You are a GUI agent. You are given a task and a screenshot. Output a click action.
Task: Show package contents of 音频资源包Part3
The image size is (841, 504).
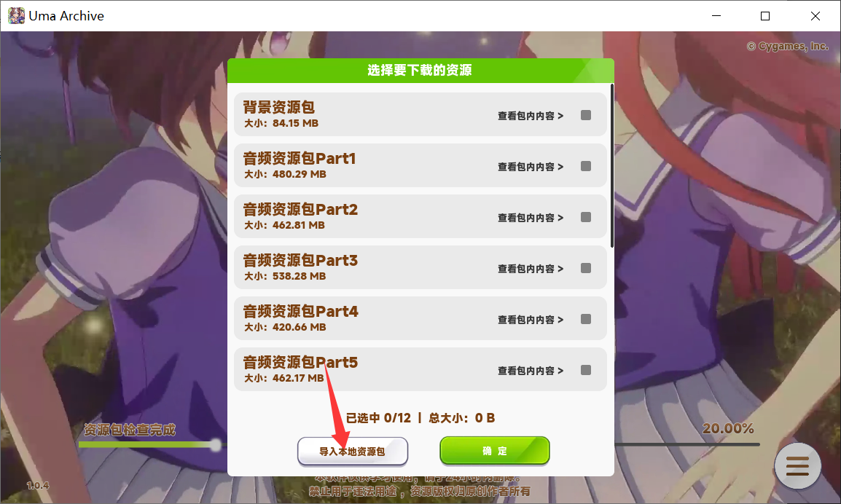[x=531, y=269]
